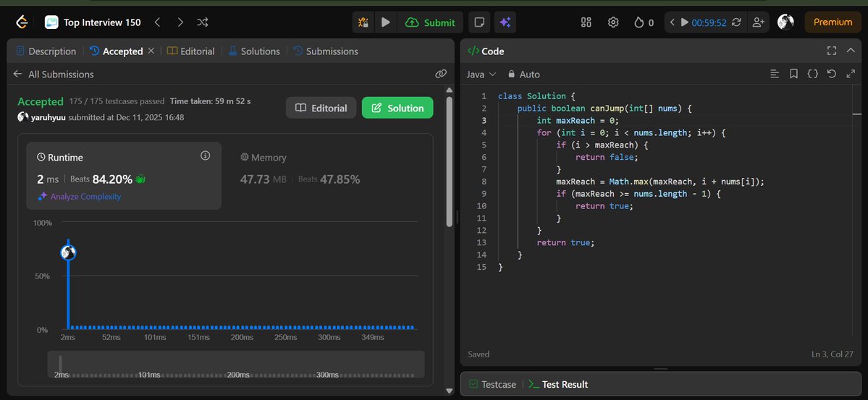Format the code with the format icon

point(775,74)
